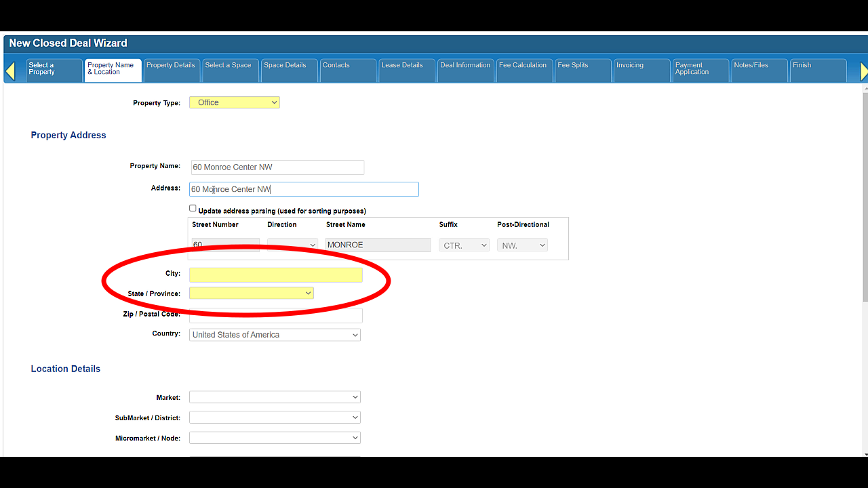Open the Suffix CTR. dropdown
The image size is (868, 488).
(465, 245)
